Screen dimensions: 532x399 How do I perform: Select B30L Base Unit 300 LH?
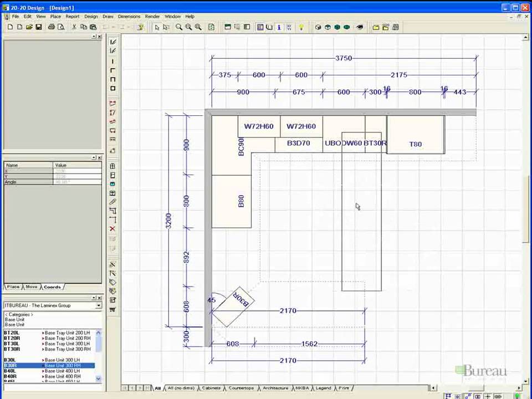click(x=49, y=360)
